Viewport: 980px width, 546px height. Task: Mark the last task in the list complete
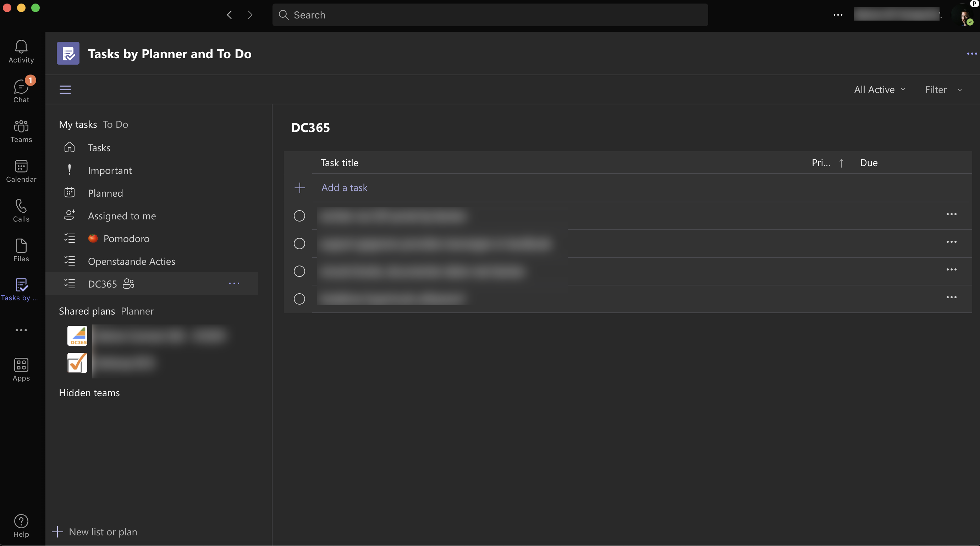[299, 299]
